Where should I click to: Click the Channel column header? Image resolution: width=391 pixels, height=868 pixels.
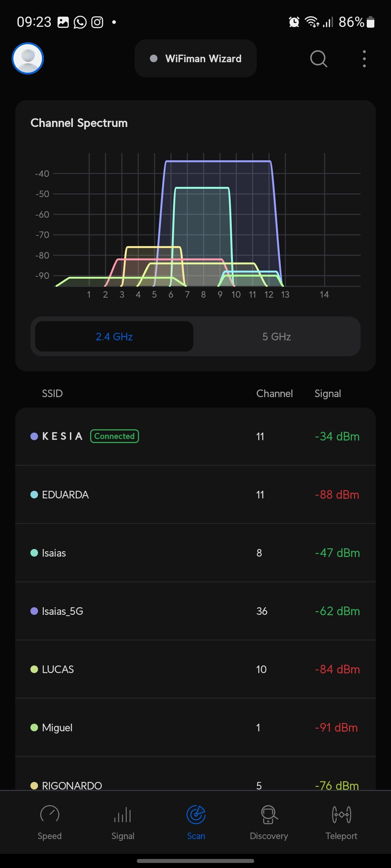274,393
